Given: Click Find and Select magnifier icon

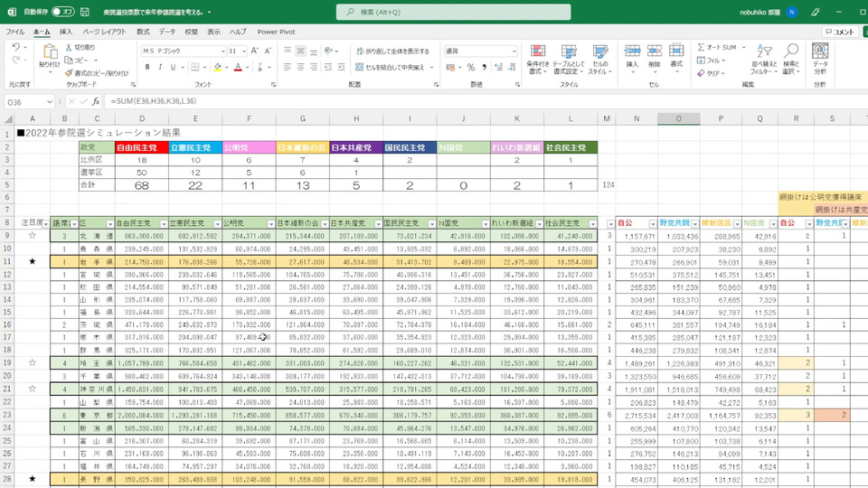Looking at the screenshot, I should coord(791,52).
